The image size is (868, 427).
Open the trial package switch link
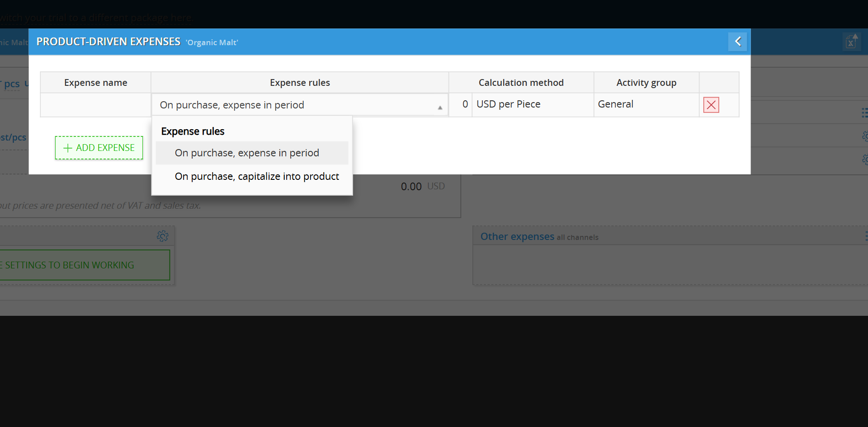tap(96, 18)
